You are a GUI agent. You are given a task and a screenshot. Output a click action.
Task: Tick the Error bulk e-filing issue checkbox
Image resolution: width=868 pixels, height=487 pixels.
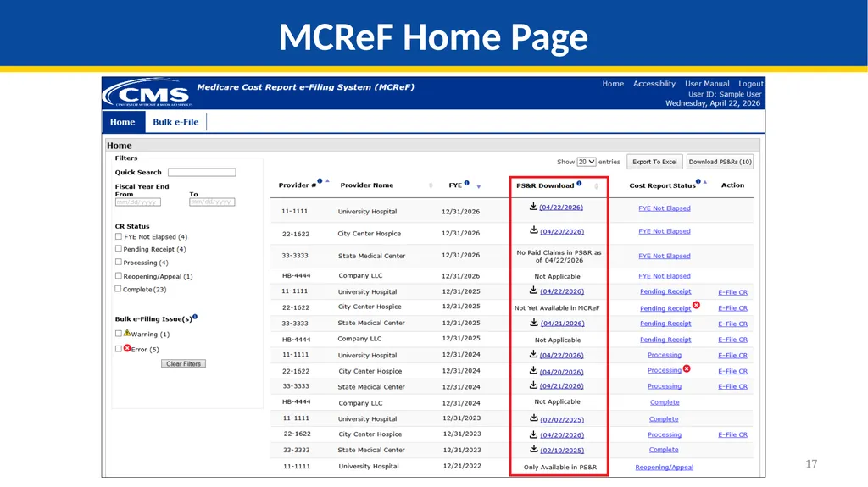coord(119,349)
